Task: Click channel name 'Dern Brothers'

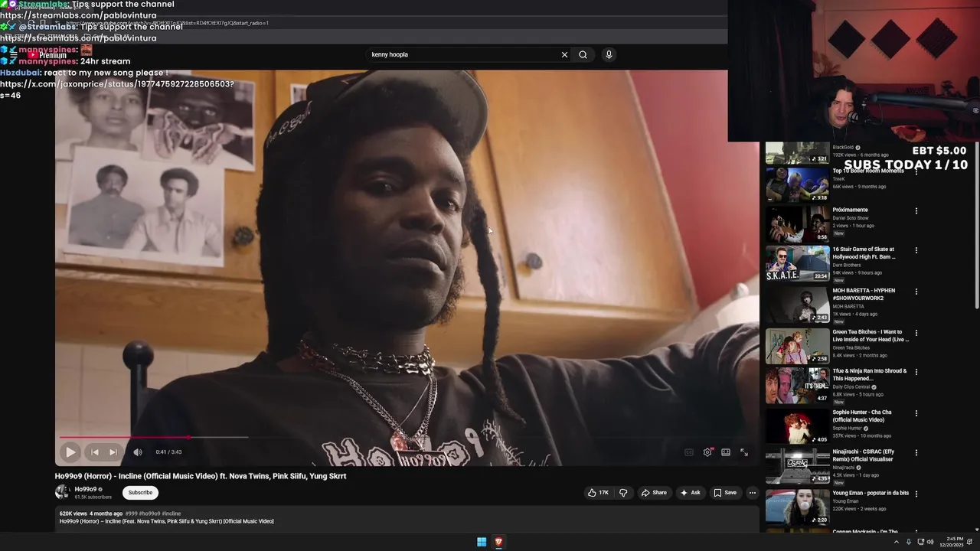Action: tap(847, 265)
